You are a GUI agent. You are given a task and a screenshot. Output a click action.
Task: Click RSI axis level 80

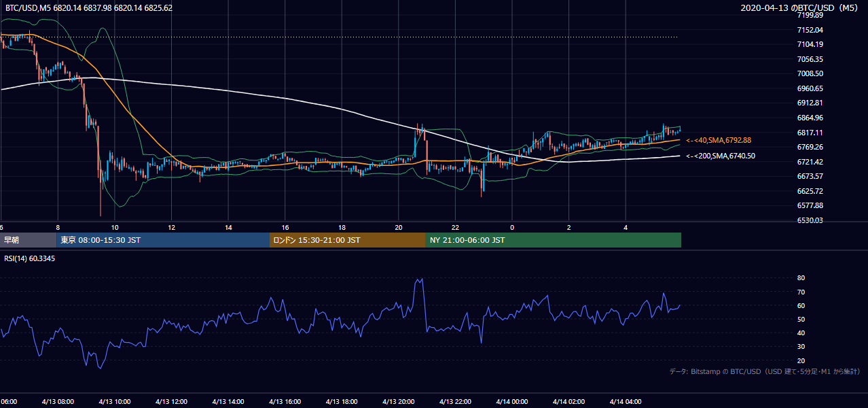coord(801,278)
